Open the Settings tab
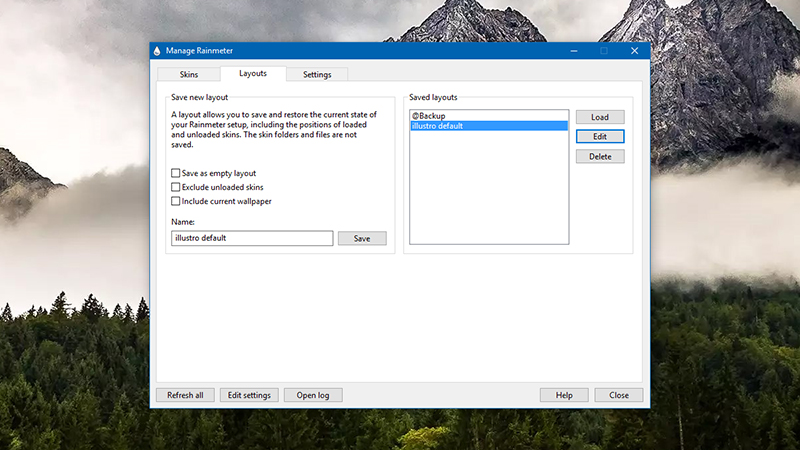The image size is (800, 450). (x=317, y=74)
